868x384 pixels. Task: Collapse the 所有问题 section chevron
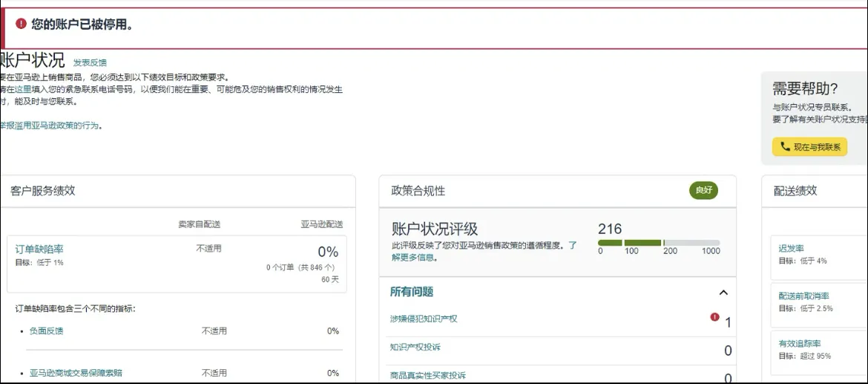coord(723,293)
